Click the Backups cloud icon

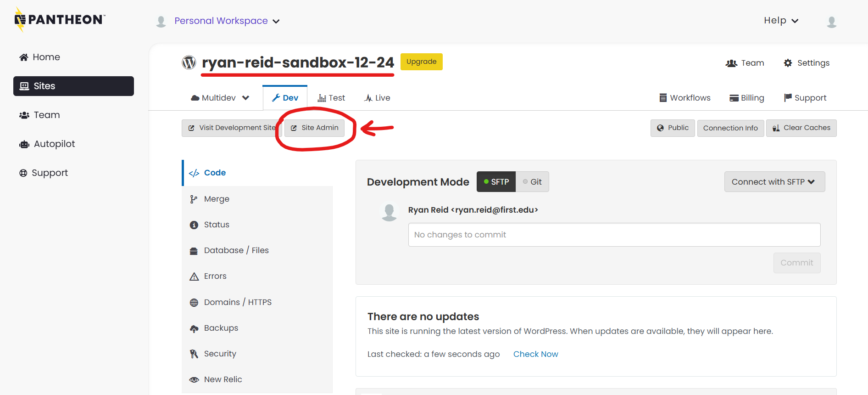[194, 328]
